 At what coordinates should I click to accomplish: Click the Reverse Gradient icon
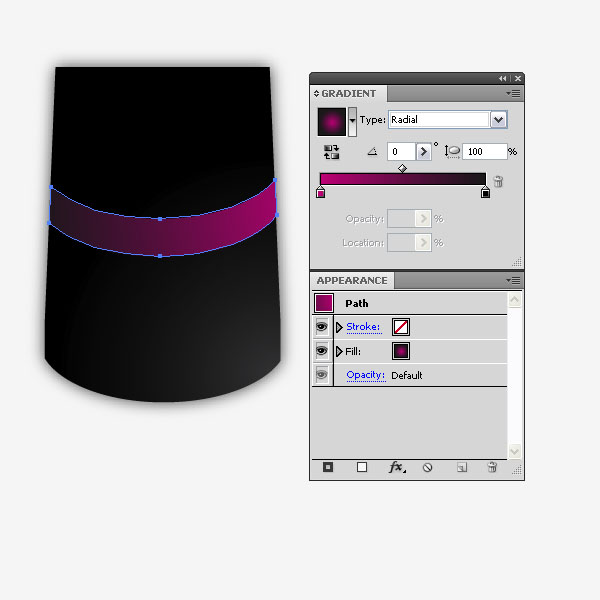coord(331,152)
